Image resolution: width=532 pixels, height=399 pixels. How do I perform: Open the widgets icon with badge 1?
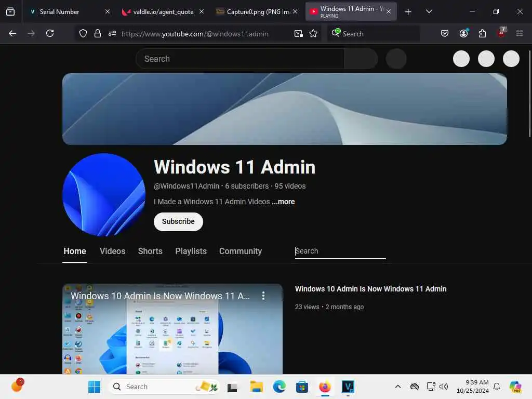17,385
